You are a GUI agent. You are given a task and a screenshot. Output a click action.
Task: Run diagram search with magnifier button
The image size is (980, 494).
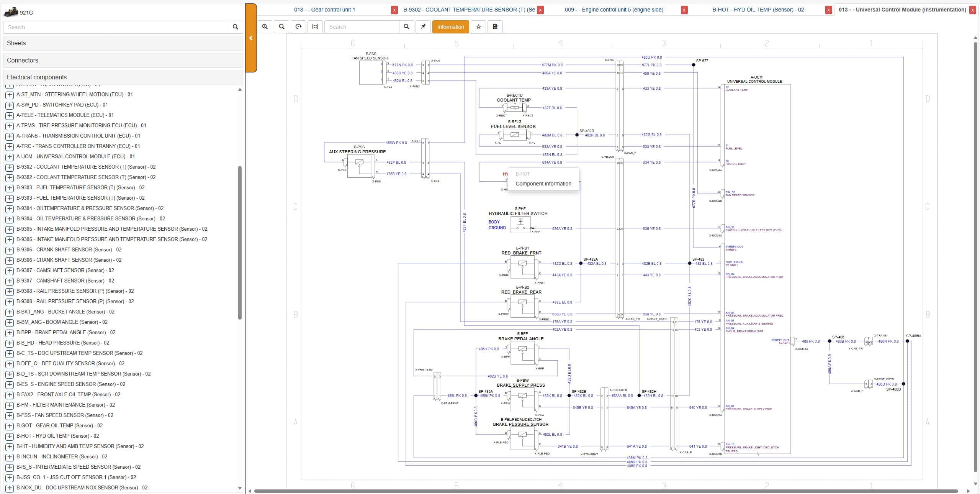coord(406,27)
